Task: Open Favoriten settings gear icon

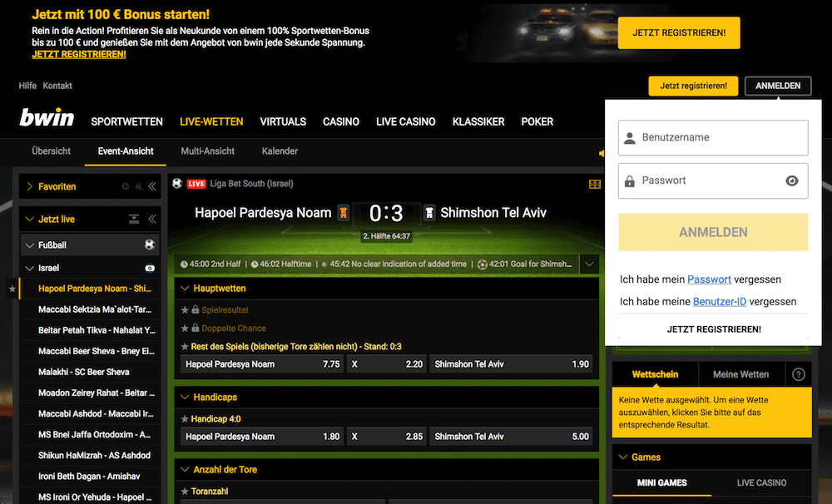Action: (126, 187)
